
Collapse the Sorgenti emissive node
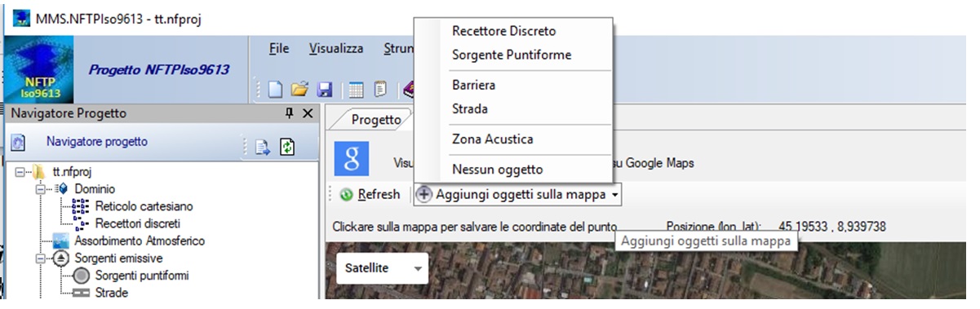[39, 258]
